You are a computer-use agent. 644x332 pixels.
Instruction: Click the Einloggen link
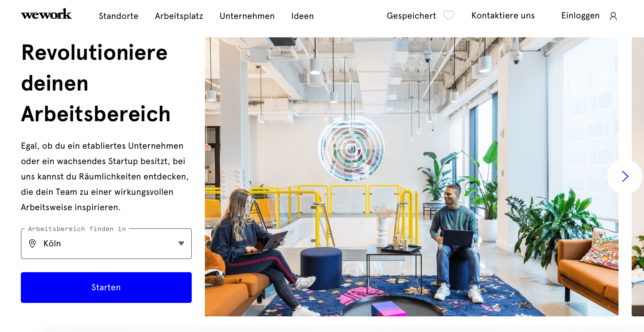580,15
